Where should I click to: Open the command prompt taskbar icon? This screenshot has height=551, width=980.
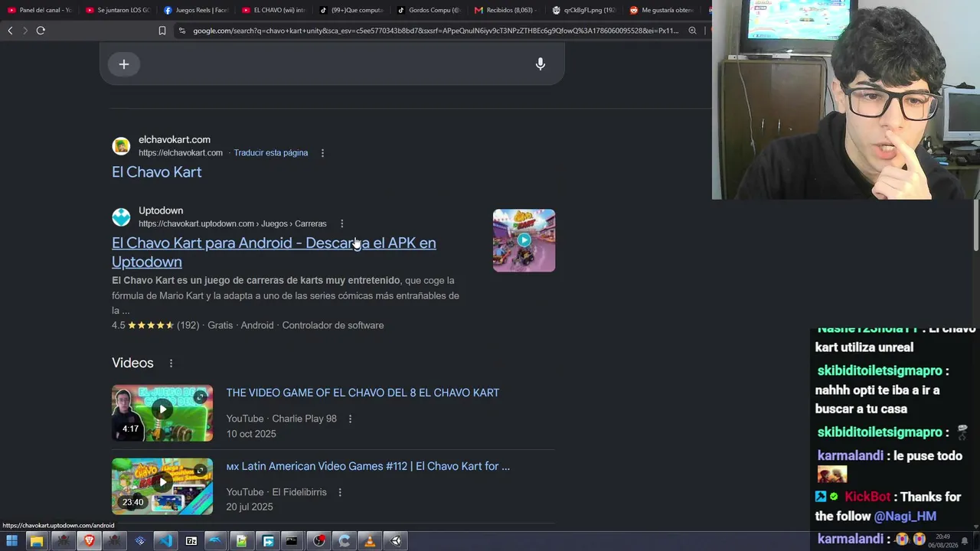coord(292,541)
